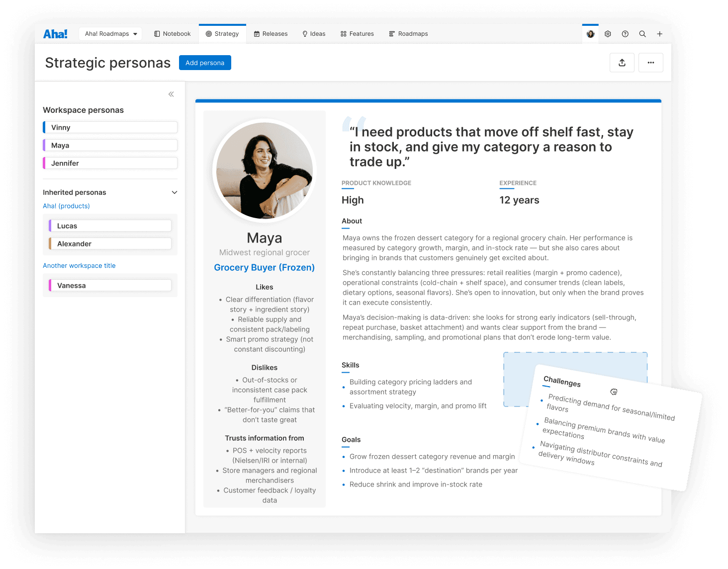Click the export share icon button
The width and height of the screenshot is (728, 569).
pos(622,63)
